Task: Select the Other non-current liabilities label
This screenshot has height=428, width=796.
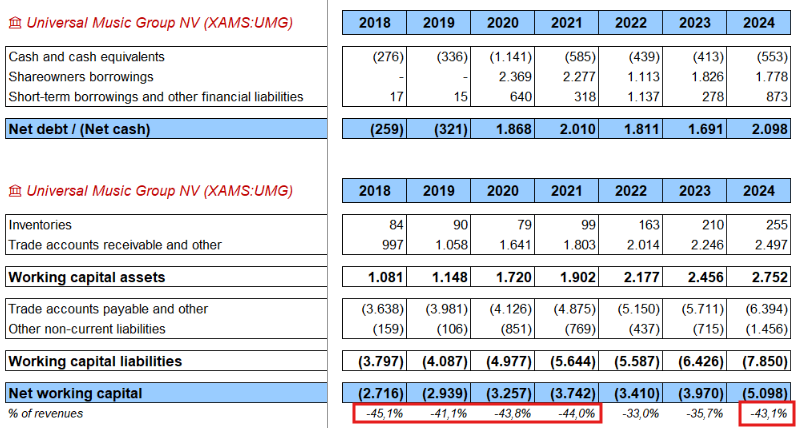Action: pos(87,329)
